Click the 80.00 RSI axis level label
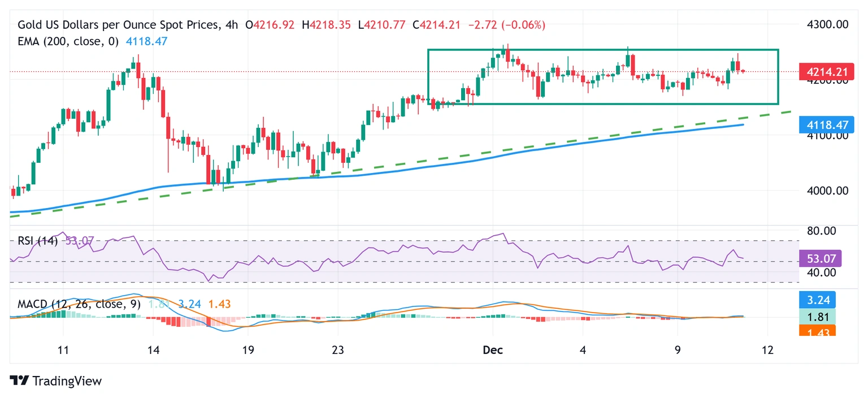Screen dimensions: 868x398 pos(821,231)
